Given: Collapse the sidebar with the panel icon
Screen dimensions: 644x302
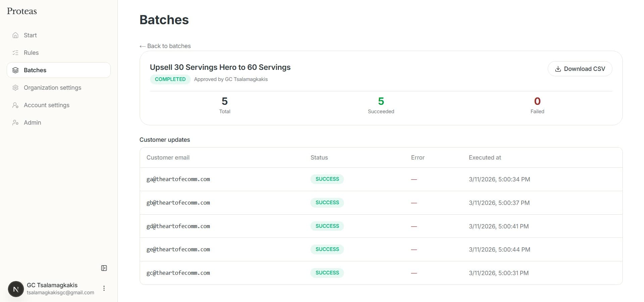Looking at the screenshot, I should (104, 268).
